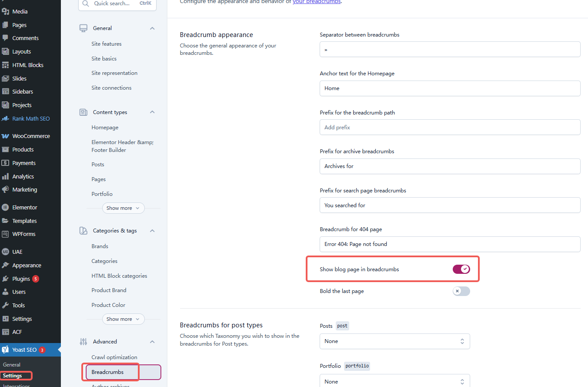The width and height of the screenshot is (588, 387).
Task: Expand Show more under Content types
Action: pyautogui.click(x=123, y=208)
